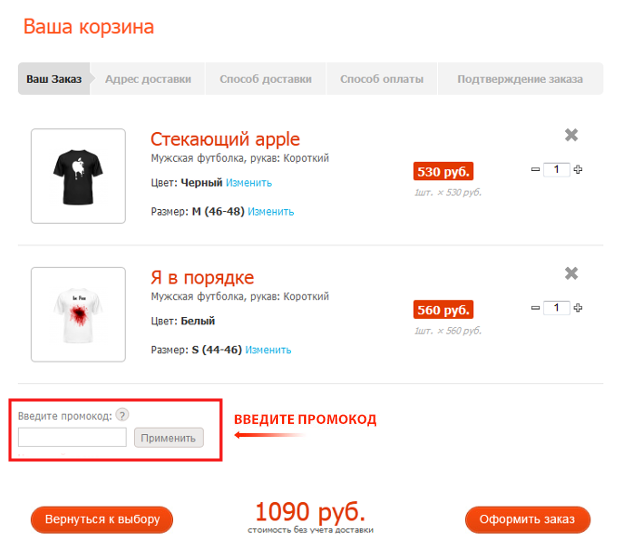Click the promo code help question icon
Image resolution: width=630 pixels, height=554 pixels.
click(122, 415)
